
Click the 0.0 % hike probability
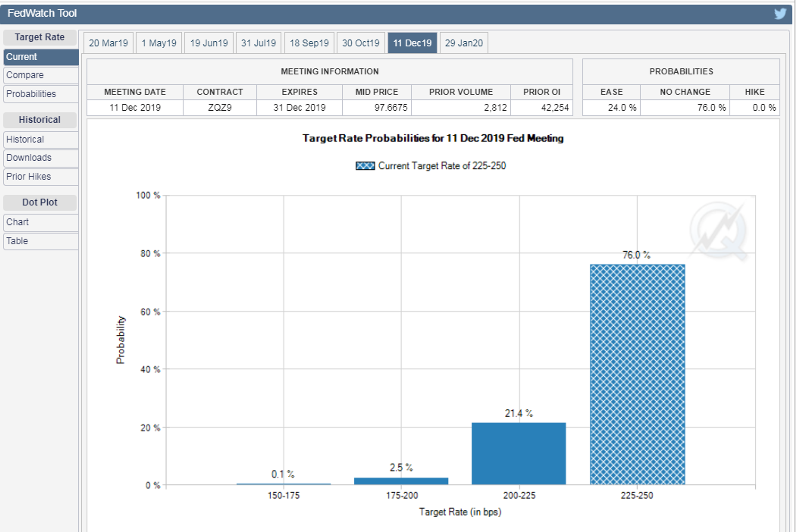(x=764, y=108)
